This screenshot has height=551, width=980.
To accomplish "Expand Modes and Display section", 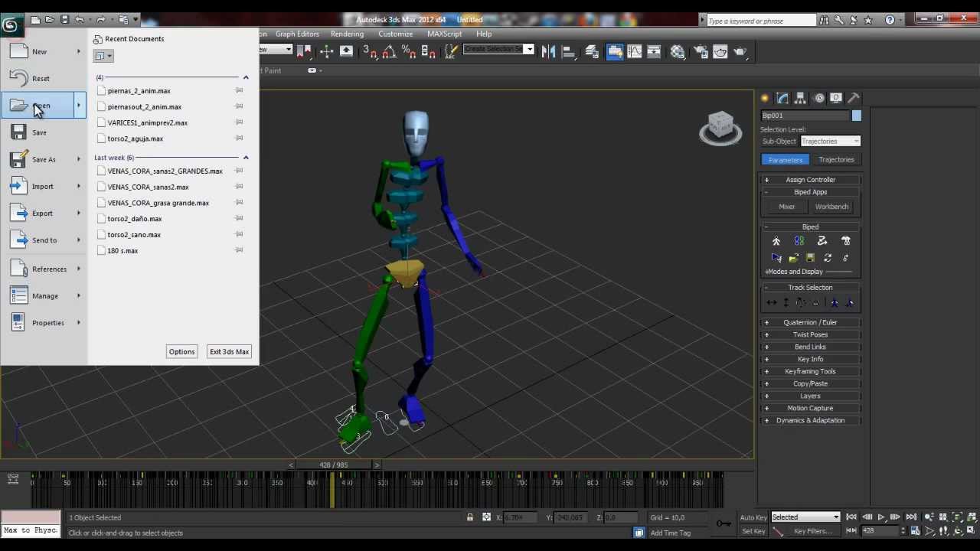I will 794,272.
